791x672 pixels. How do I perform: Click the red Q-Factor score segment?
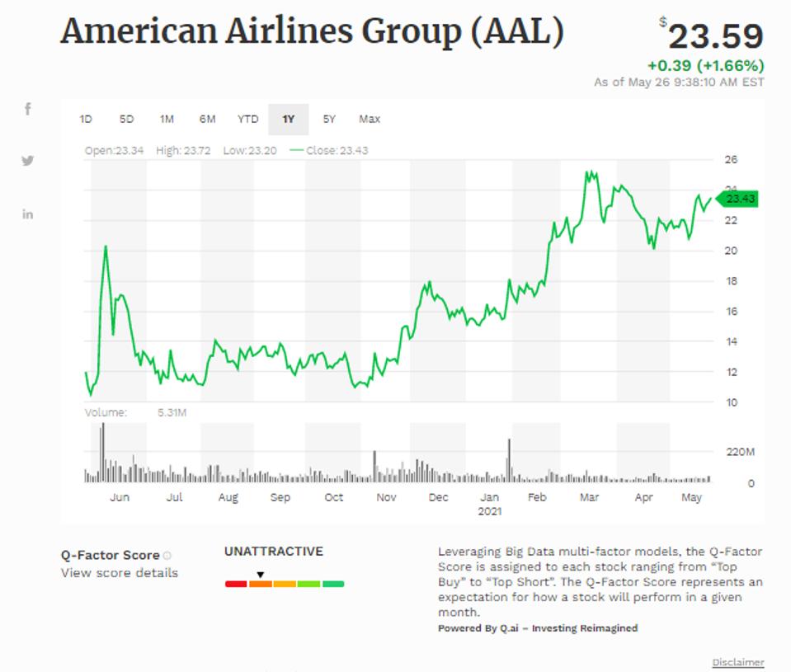click(236, 584)
